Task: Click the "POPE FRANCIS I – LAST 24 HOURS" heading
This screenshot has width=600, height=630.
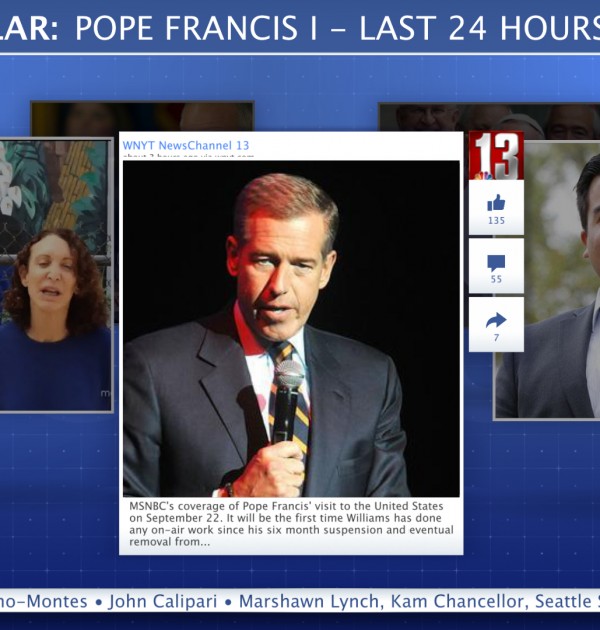Action: (338, 29)
